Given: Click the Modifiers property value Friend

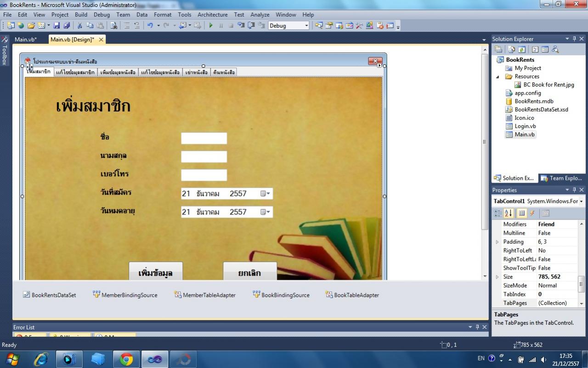Looking at the screenshot, I should [557, 224].
